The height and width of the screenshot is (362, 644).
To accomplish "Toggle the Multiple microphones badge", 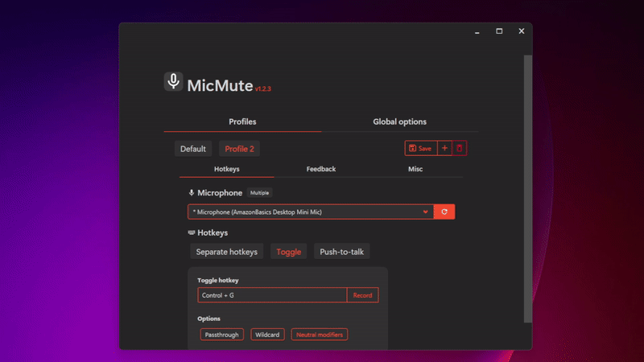I will [x=259, y=192].
